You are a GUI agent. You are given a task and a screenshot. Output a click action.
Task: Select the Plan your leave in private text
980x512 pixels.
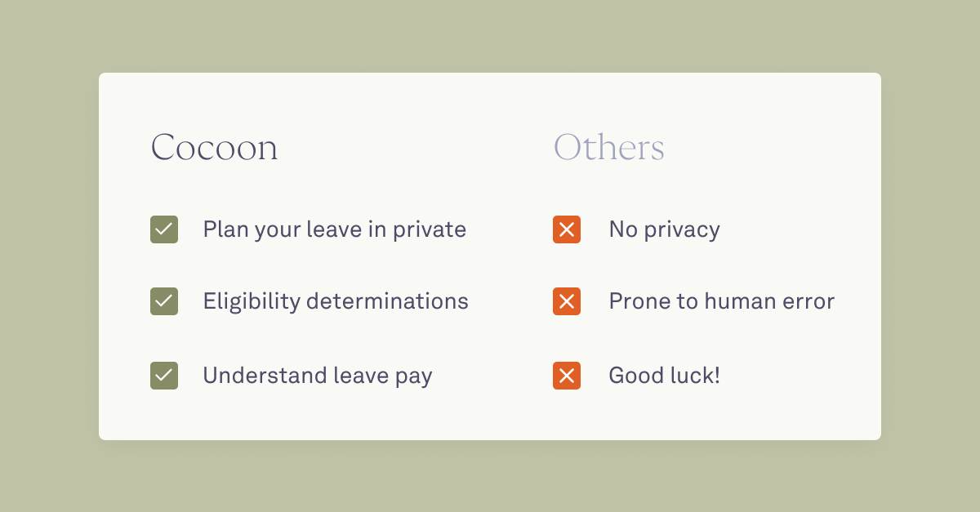click(x=335, y=229)
